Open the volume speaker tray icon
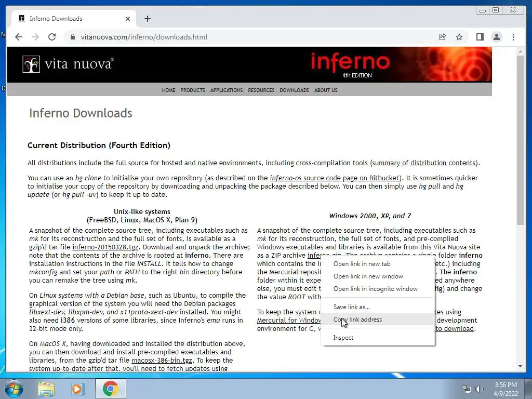532x399 pixels. click(480, 389)
